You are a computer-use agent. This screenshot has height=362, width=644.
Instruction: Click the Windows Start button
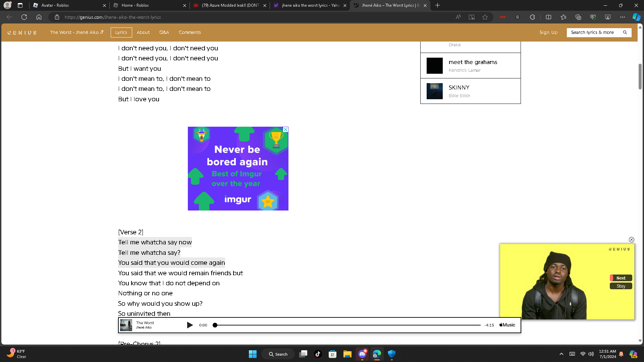tap(253, 354)
